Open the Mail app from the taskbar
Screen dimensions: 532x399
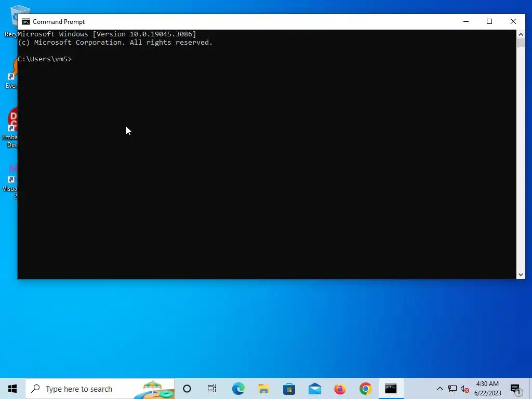pyautogui.click(x=314, y=389)
